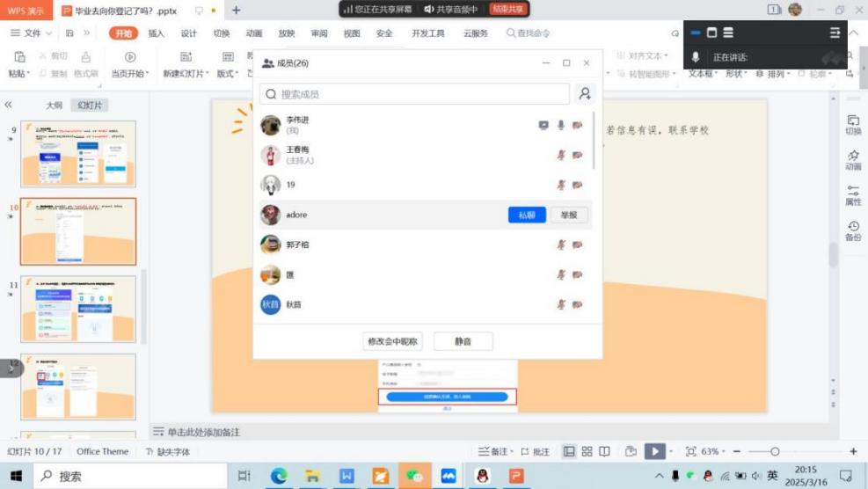868x489 pixels.
Task: Click the 备份 backup icon in sidebar
Action: point(852,231)
